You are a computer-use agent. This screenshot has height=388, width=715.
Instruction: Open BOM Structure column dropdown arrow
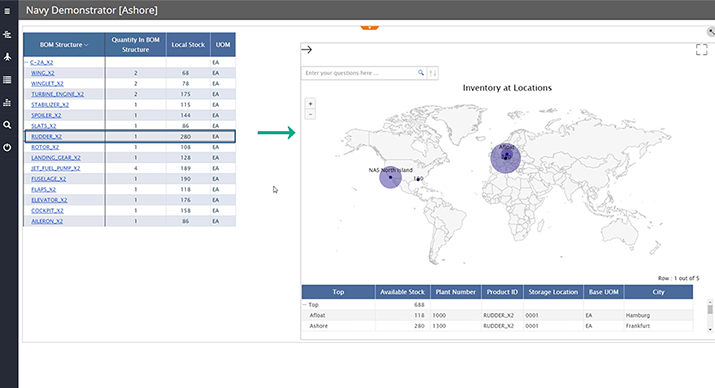pyautogui.click(x=86, y=45)
